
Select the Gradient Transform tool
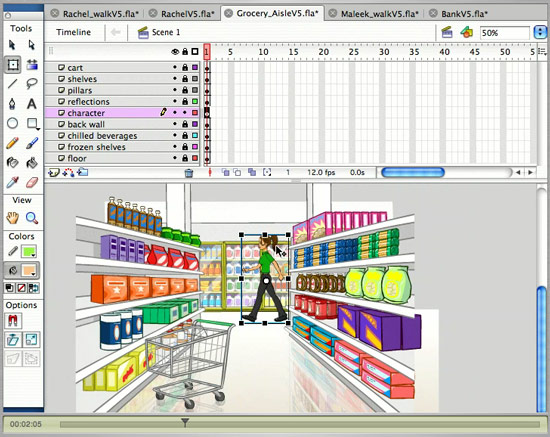pyautogui.click(x=32, y=65)
